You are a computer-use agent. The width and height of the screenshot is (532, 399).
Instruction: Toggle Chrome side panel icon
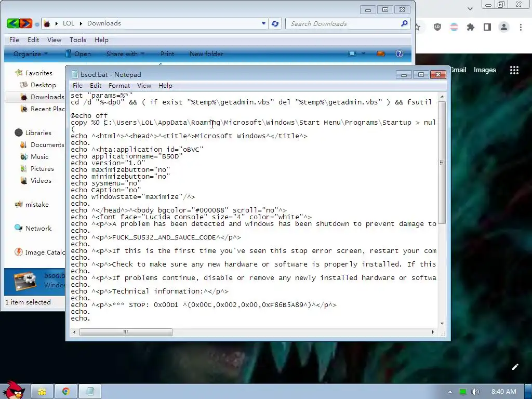pos(487,27)
